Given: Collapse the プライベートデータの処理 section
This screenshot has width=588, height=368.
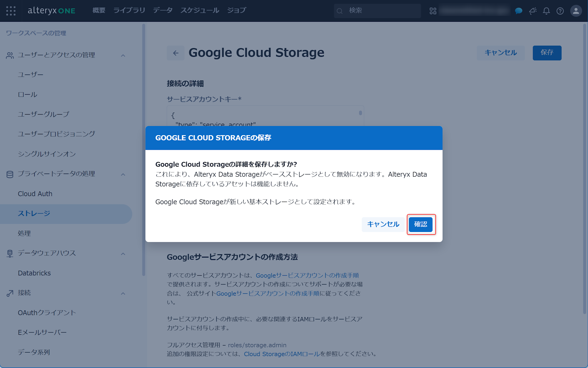Looking at the screenshot, I should (123, 174).
